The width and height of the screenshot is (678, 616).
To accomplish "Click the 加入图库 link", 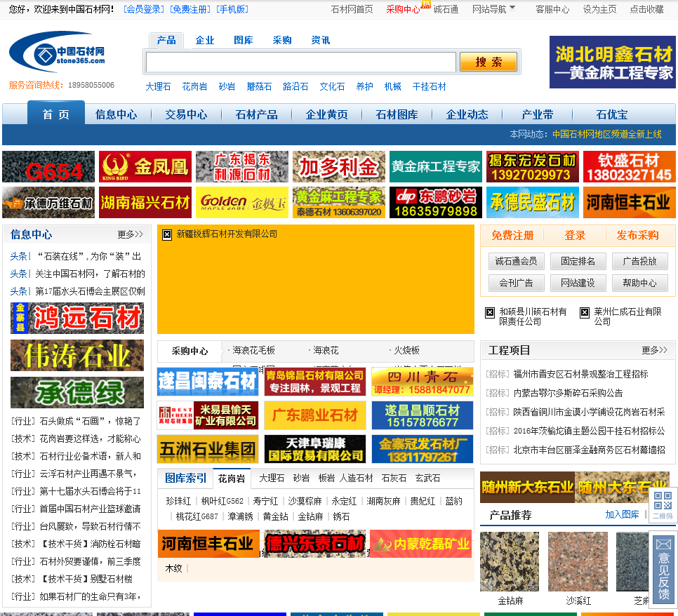I will pos(623,514).
